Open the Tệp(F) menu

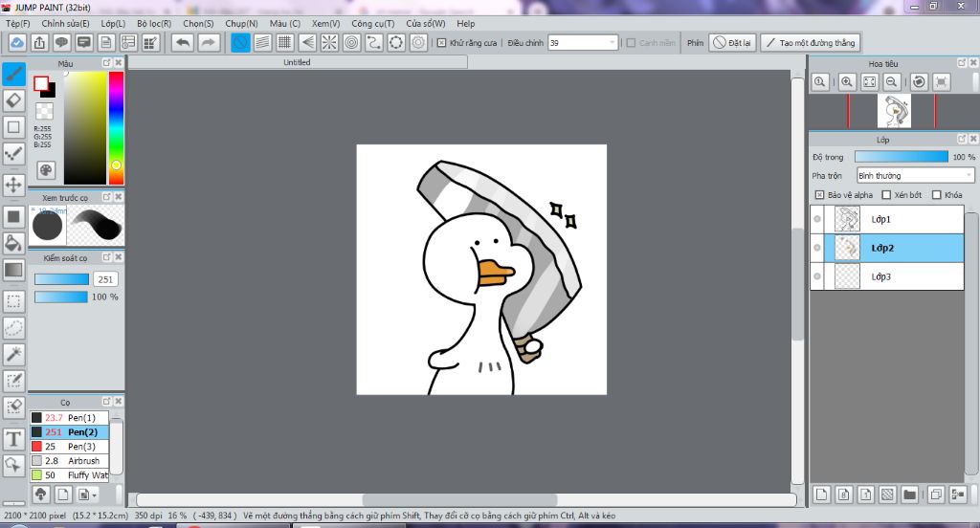(18, 23)
